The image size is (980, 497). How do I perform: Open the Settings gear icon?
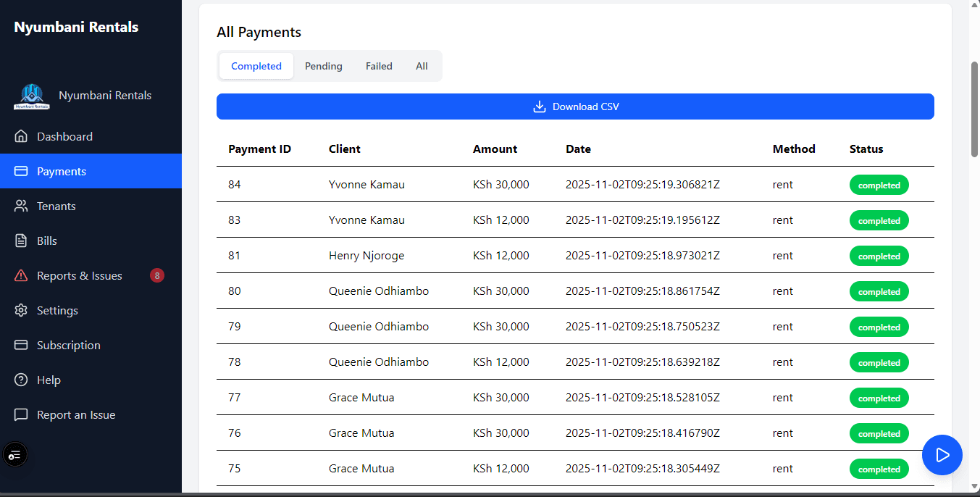(x=20, y=310)
